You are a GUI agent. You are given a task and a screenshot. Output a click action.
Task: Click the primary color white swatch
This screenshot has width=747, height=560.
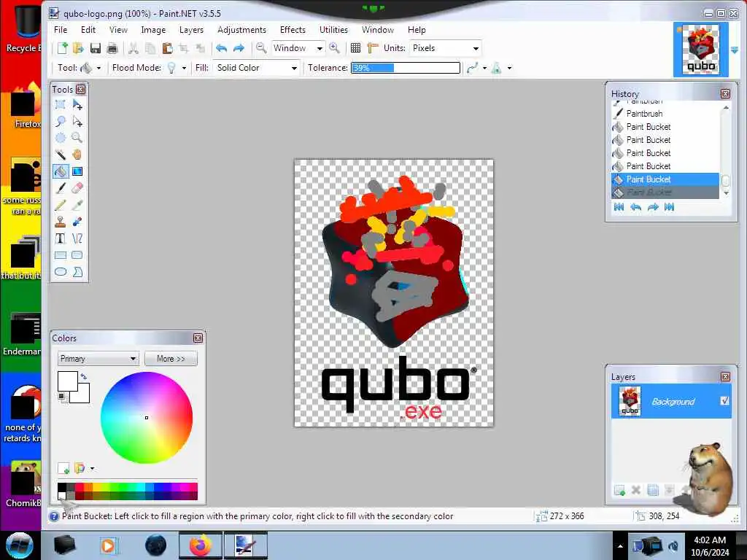[68, 381]
